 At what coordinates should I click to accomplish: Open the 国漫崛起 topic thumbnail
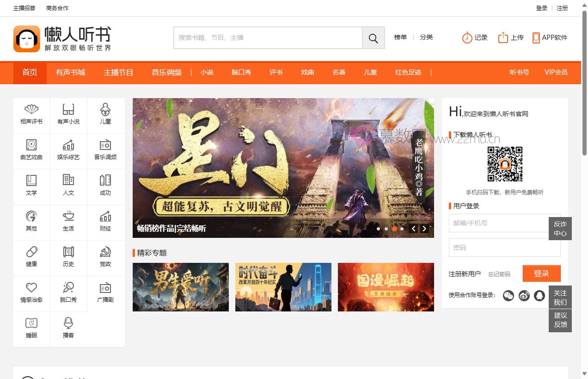(x=386, y=287)
